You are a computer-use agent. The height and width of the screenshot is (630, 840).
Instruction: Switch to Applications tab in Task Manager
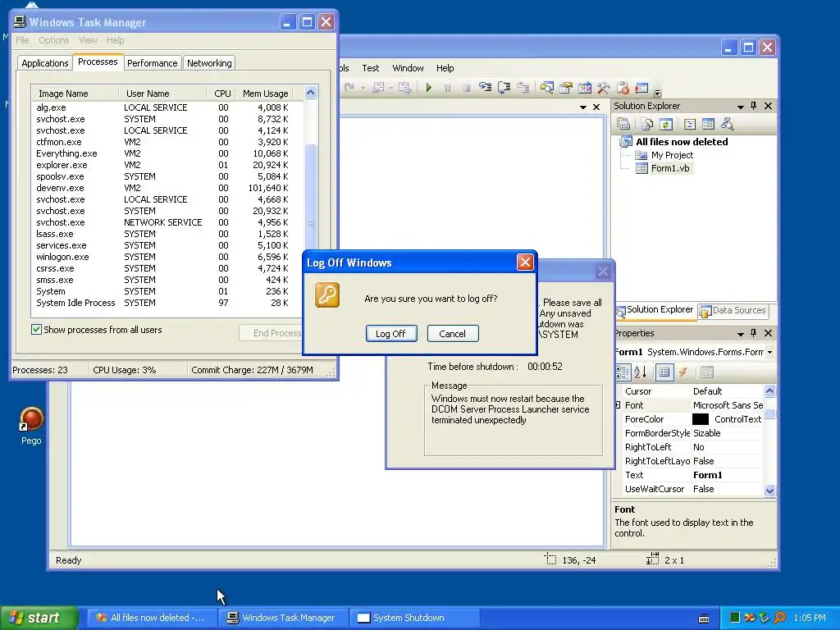45,63
